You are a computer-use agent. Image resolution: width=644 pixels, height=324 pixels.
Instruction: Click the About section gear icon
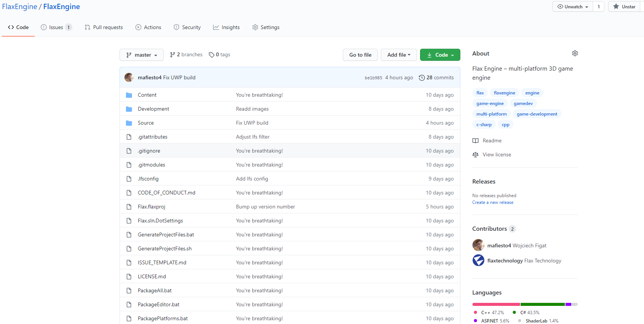tap(575, 53)
